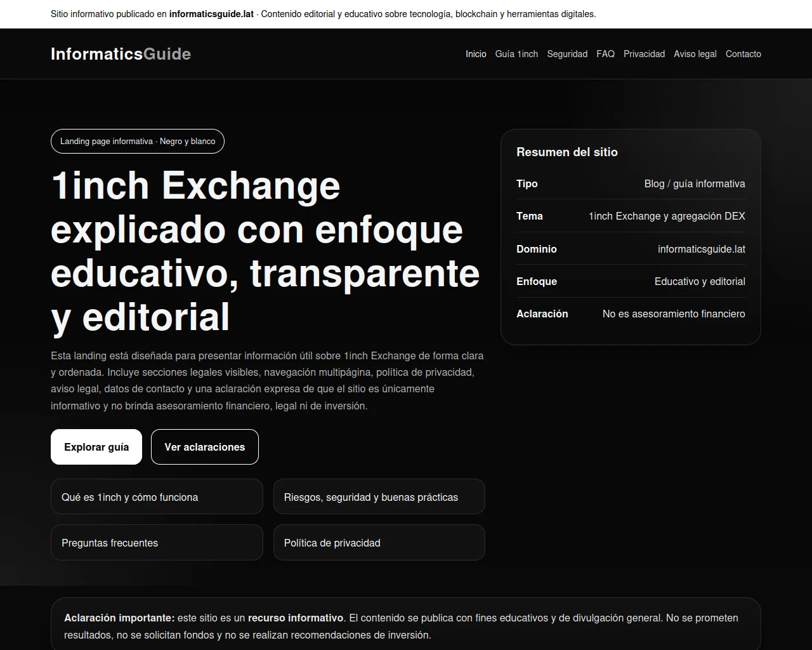
Task: Select the 'Educativo y editorial' value
Action: pyautogui.click(x=700, y=281)
